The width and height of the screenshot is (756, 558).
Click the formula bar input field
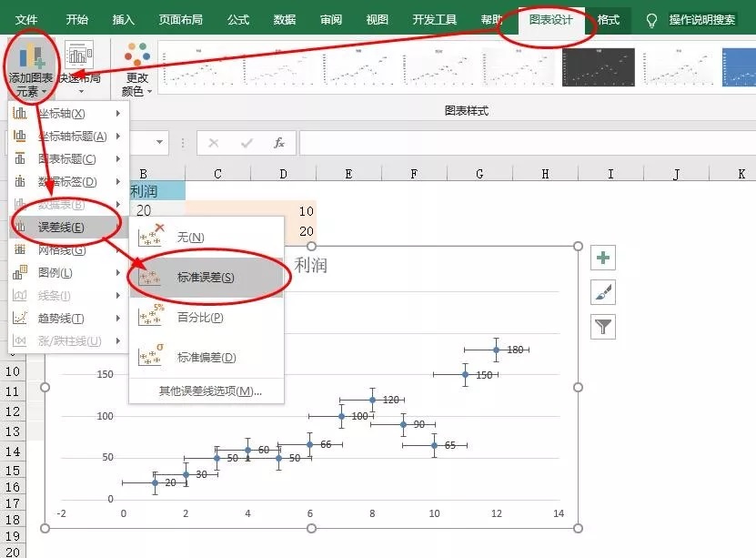528,143
